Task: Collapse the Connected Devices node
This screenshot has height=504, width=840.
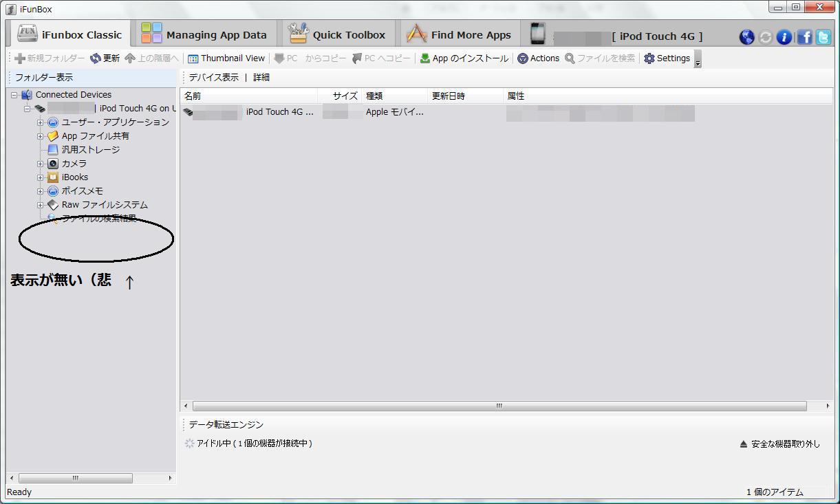Action: coord(14,95)
